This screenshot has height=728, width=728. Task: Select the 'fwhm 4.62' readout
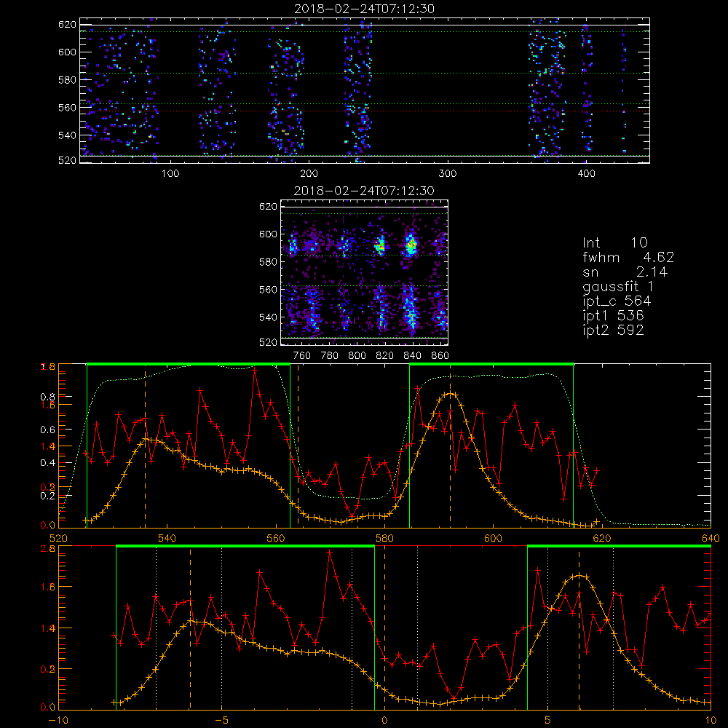click(628, 257)
